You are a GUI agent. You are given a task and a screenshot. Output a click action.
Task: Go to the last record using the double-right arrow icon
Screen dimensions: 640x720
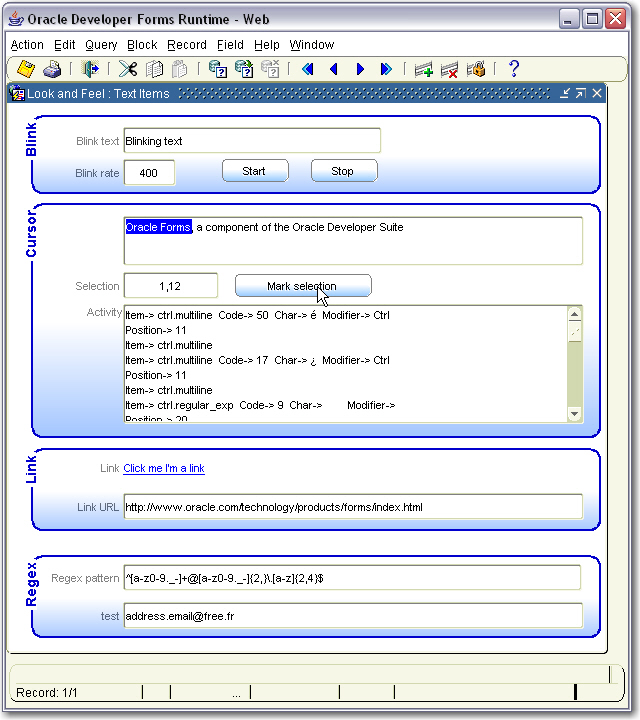click(386, 69)
